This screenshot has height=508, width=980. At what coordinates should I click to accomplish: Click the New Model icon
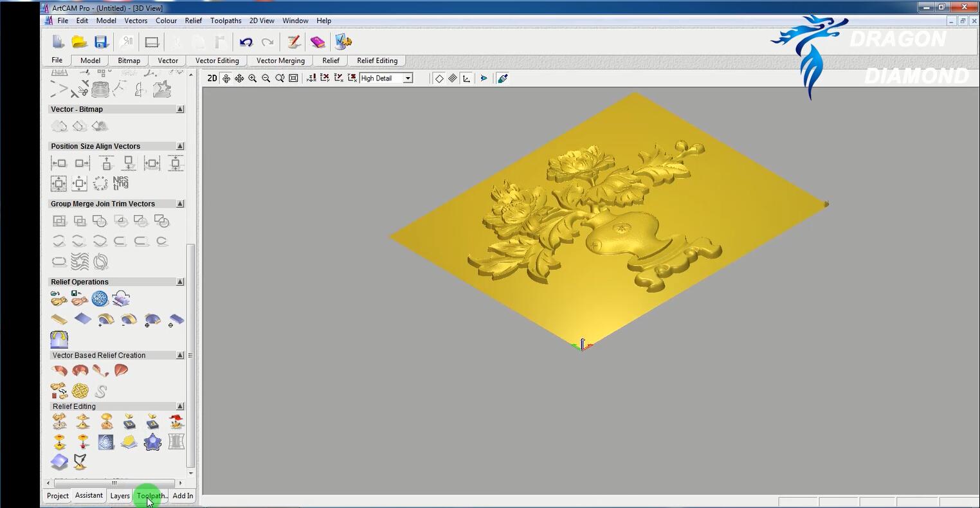point(59,42)
